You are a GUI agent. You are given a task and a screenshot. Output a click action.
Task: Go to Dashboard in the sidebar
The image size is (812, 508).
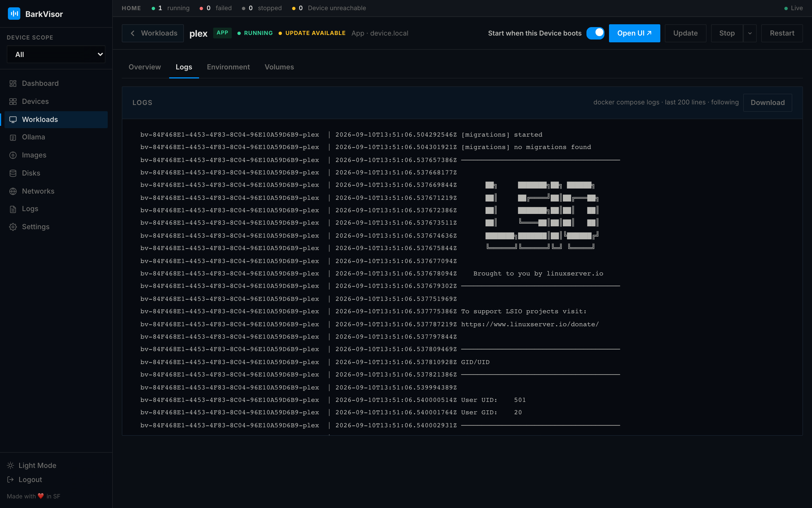pyautogui.click(x=56, y=83)
